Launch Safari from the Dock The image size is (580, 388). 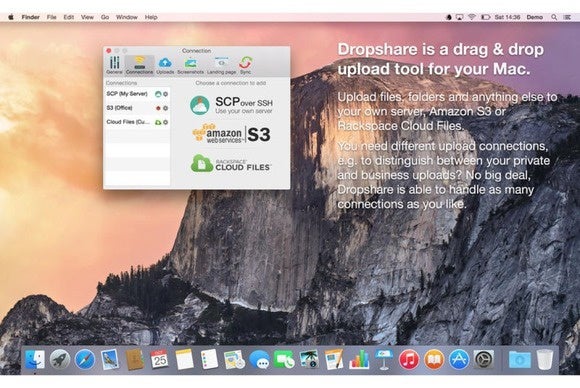click(x=85, y=360)
